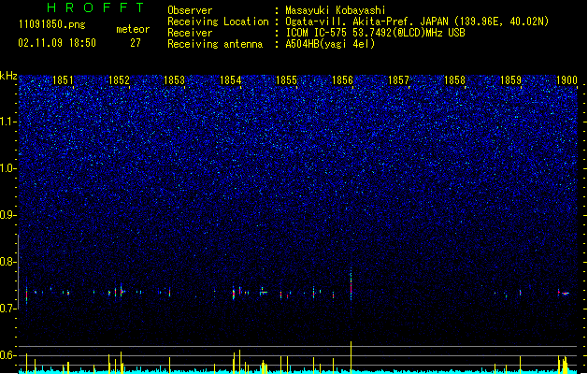Click the Observer label
Screen dimensions: 588x374
click(190, 10)
